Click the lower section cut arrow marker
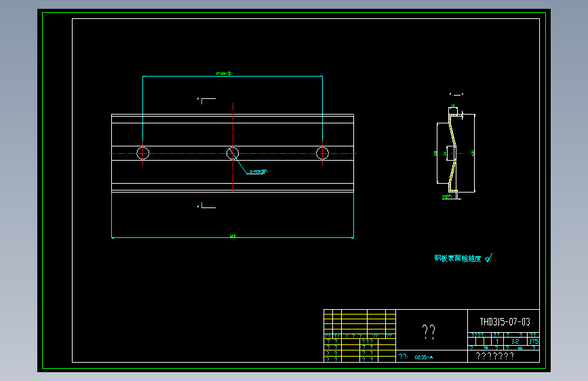 (x=207, y=205)
